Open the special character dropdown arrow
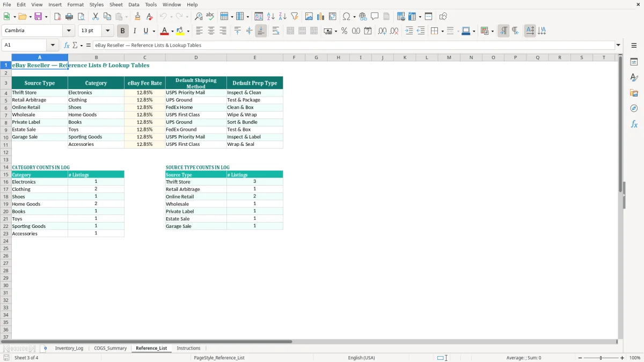 354,17
